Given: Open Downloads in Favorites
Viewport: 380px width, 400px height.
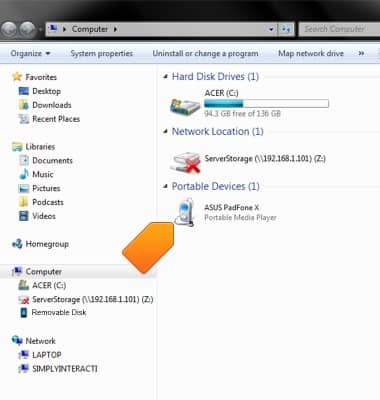Looking at the screenshot, I should (52, 105).
